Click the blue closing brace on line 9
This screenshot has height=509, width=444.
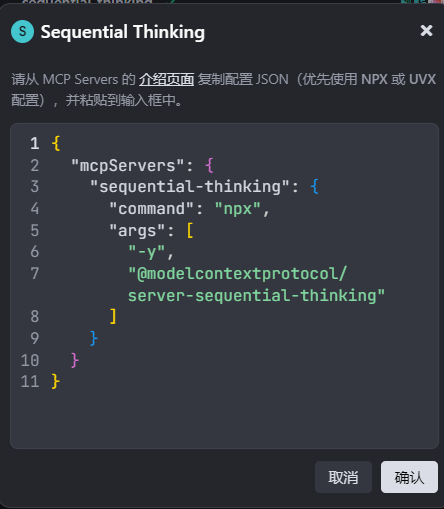[x=94, y=338]
